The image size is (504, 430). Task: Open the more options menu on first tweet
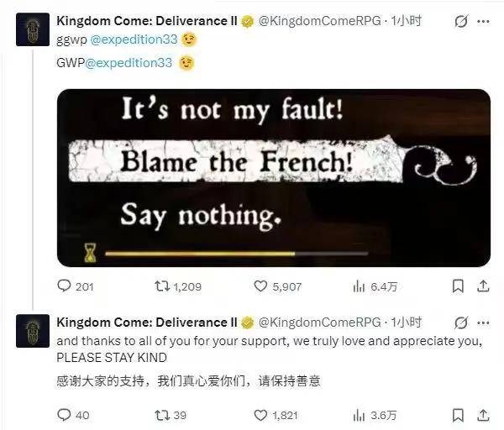484,22
